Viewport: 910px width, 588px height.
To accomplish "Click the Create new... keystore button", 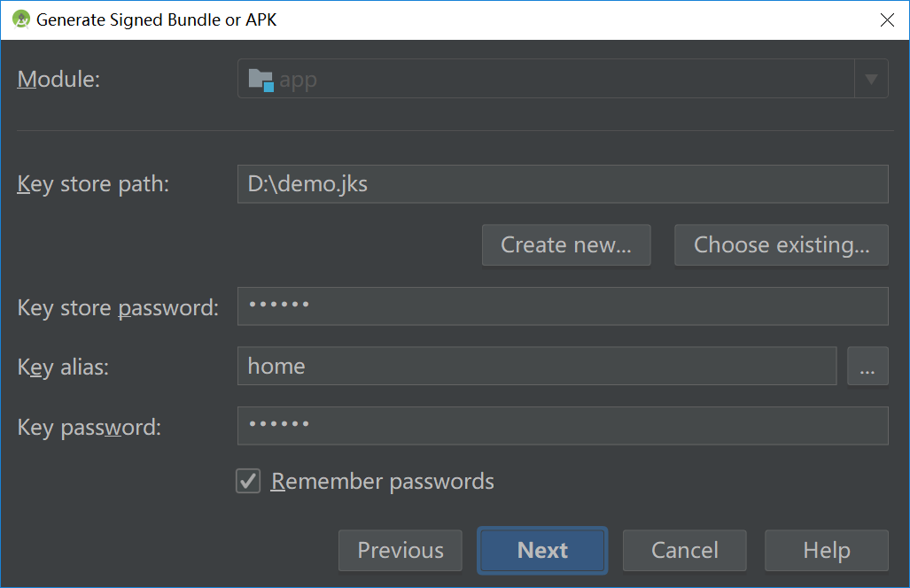I will [x=566, y=245].
